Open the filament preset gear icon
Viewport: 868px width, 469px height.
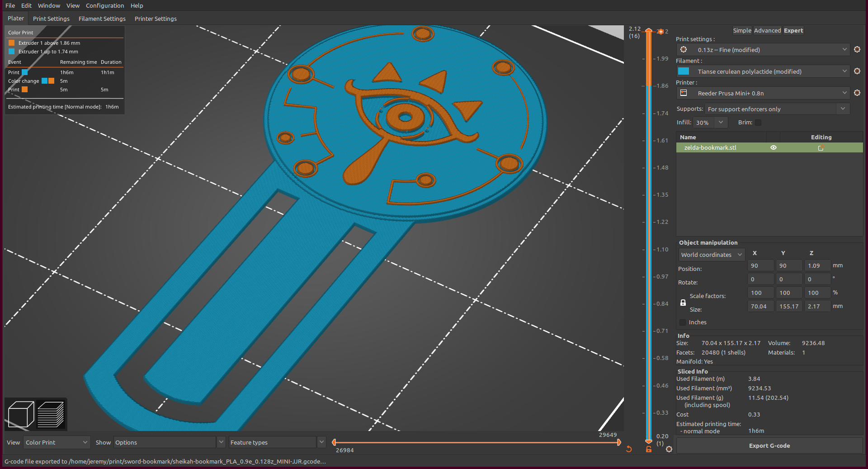click(x=857, y=71)
